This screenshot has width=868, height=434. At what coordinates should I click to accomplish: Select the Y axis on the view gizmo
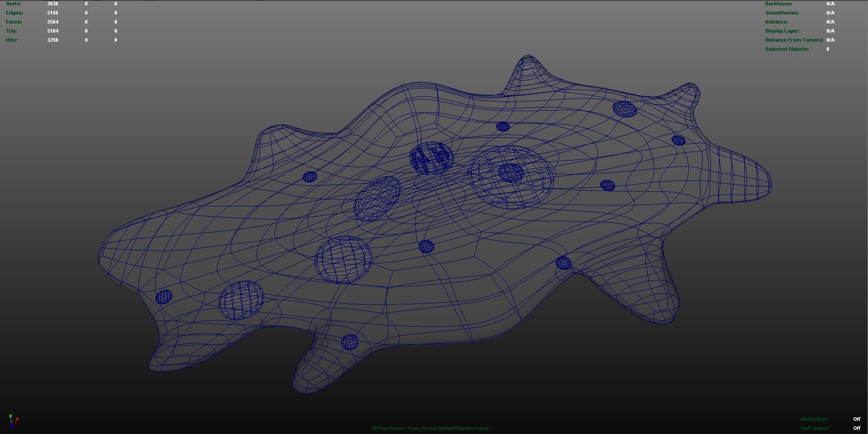(10, 416)
